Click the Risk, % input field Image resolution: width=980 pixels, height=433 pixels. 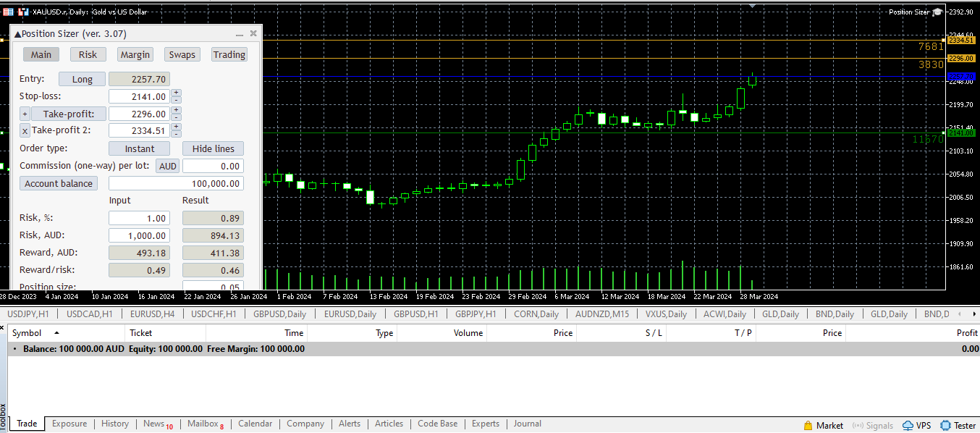point(139,218)
